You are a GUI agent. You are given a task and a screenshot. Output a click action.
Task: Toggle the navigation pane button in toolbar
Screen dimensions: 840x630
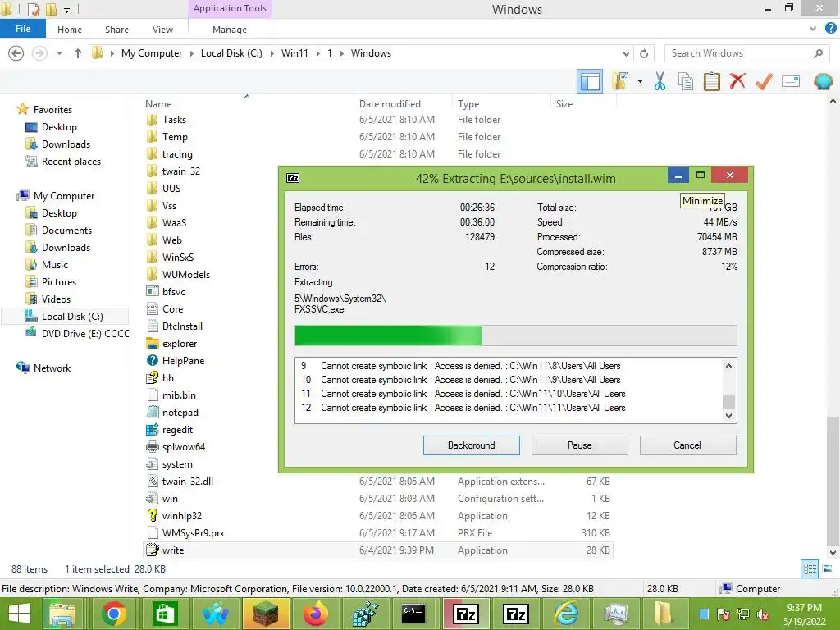pyautogui.click(x=589, y=82)
